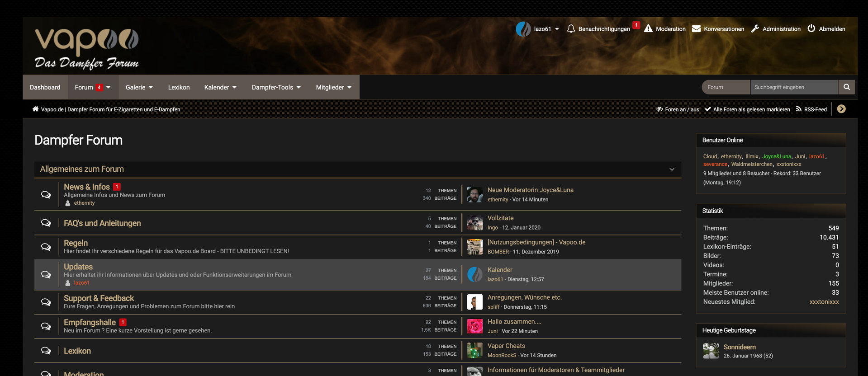Click the Benachrichtigungen bell icon
The width and height of the screenshot is (868, 376).
pyautogui.click(x=571, y=29)
